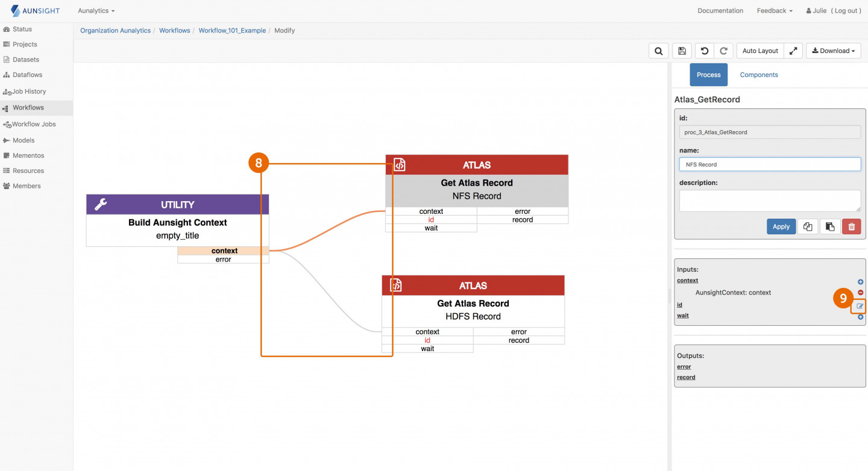The image size is (868, 471).
Task: Click the id field proc_3_Atlas_GetRecord
Action: pos(770,132)
